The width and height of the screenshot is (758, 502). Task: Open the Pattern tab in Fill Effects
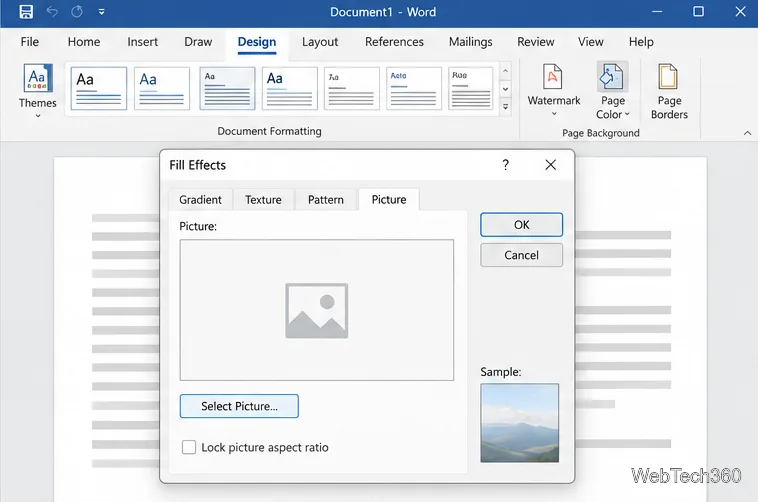[x=326, y=200]
